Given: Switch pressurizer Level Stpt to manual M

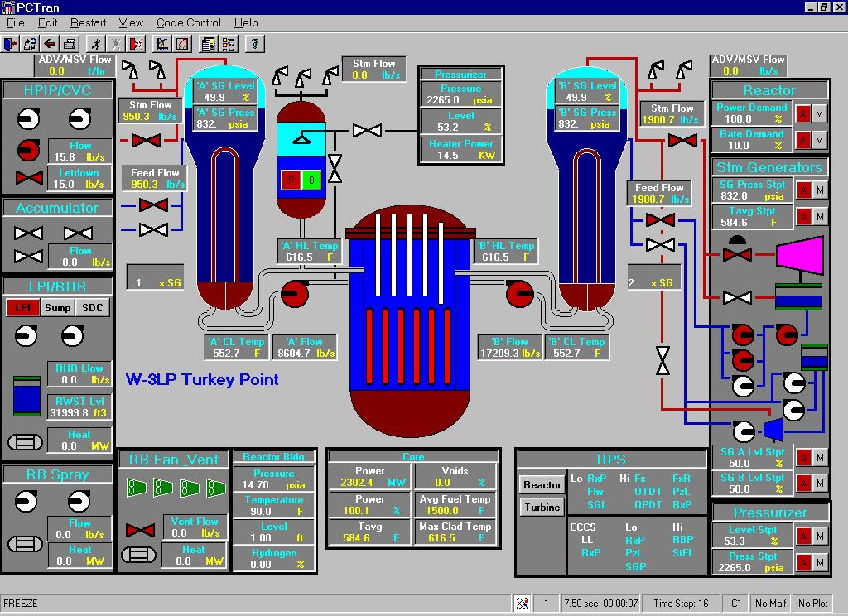Looking at the screenshot, I should 820,536.
